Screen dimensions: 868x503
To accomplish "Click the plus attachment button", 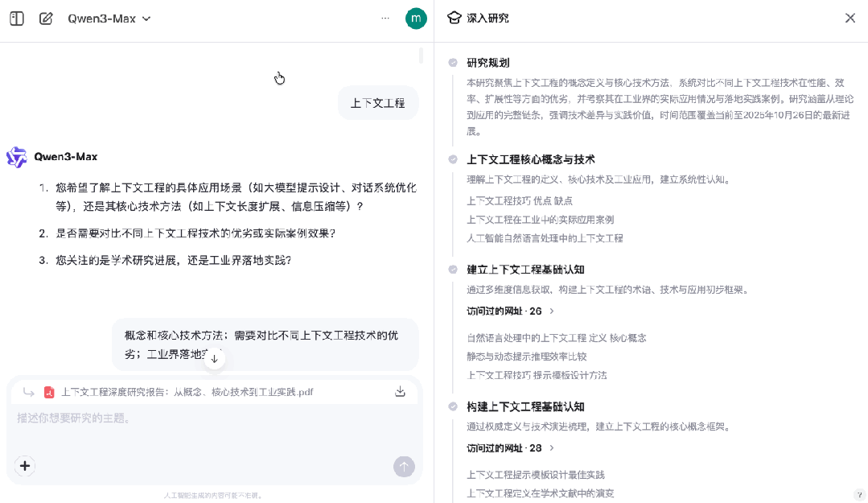I will [x=25, y=466].
